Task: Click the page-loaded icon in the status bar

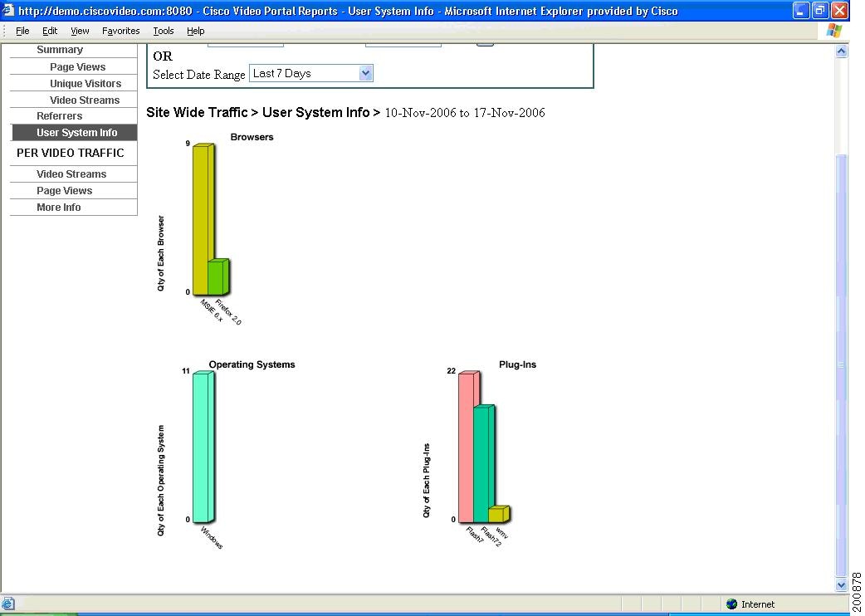Action: (8, 604)
